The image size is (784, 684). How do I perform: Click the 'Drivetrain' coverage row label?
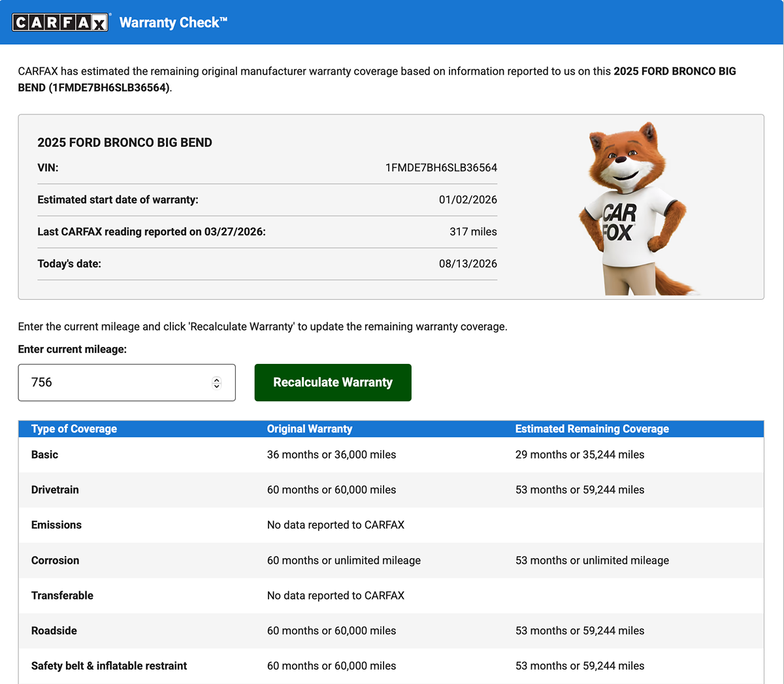(x=55, y=490)
